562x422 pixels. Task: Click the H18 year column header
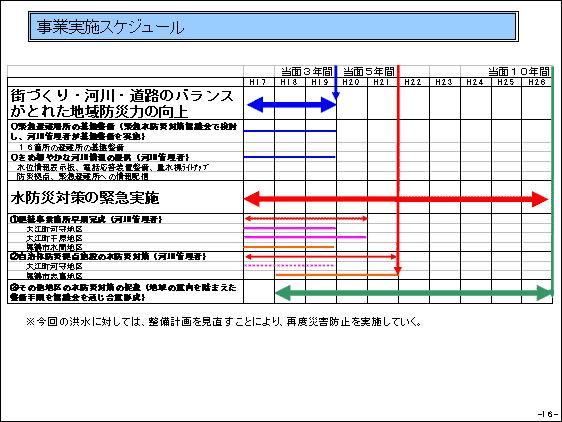click(289, 82)
